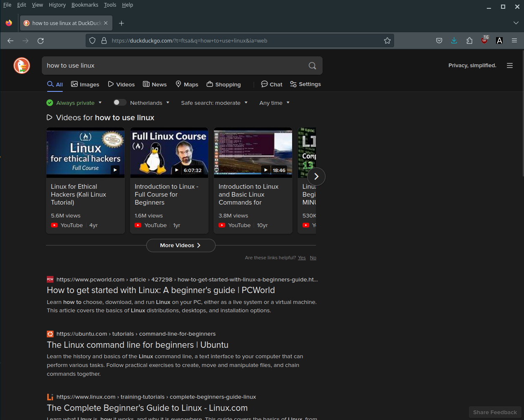Open the list all tabs chevron
The image size is (524, 420).
tap(516, 23)
